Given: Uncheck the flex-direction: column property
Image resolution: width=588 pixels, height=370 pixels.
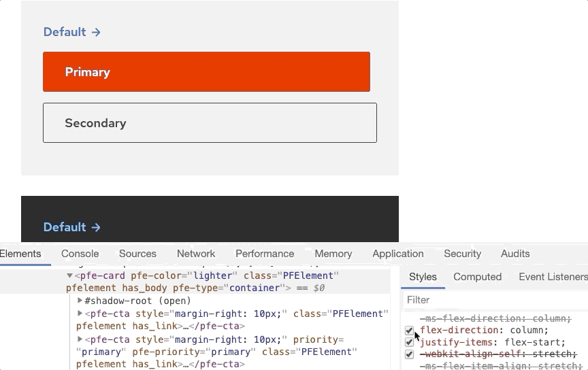Looking at the screenshot, I should click(409, 331).
